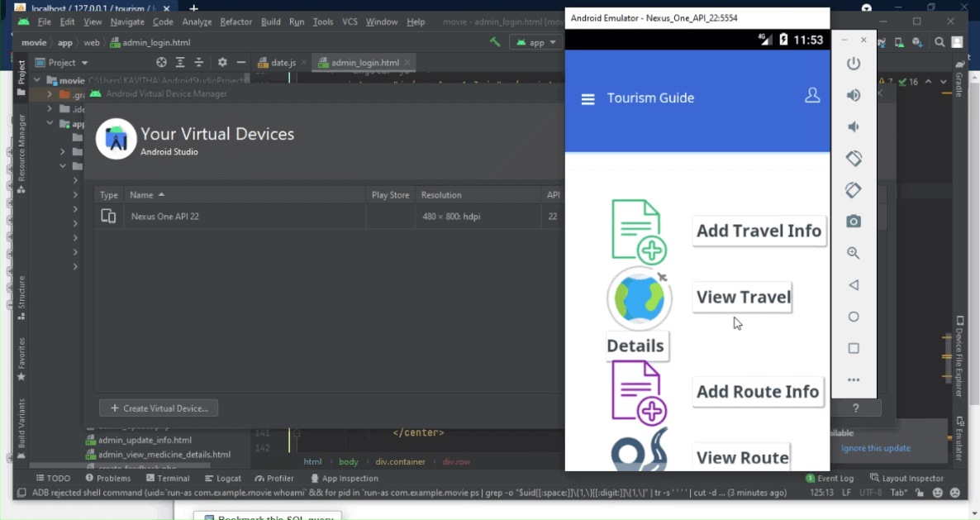Open the app run configuration dropdown
This screenshot has width=980, height=520.
click(x=537, y=42)
